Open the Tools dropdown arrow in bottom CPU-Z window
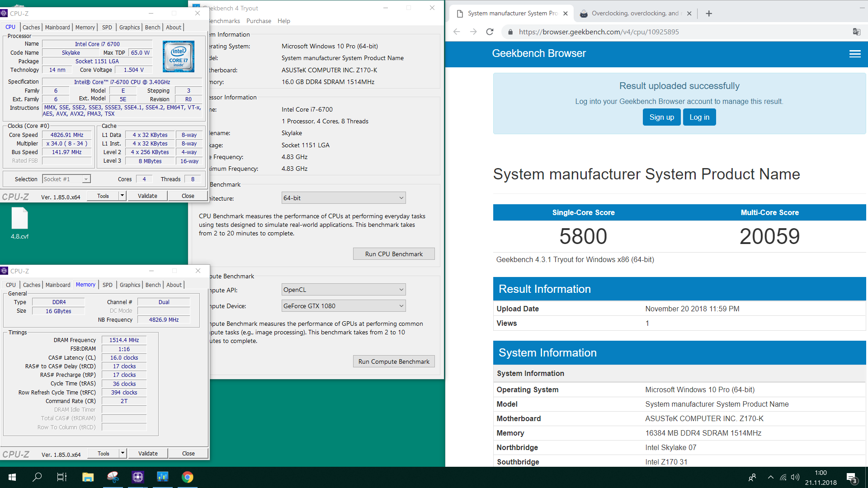This screenshot has height=488, width=868. coord(122,453)
